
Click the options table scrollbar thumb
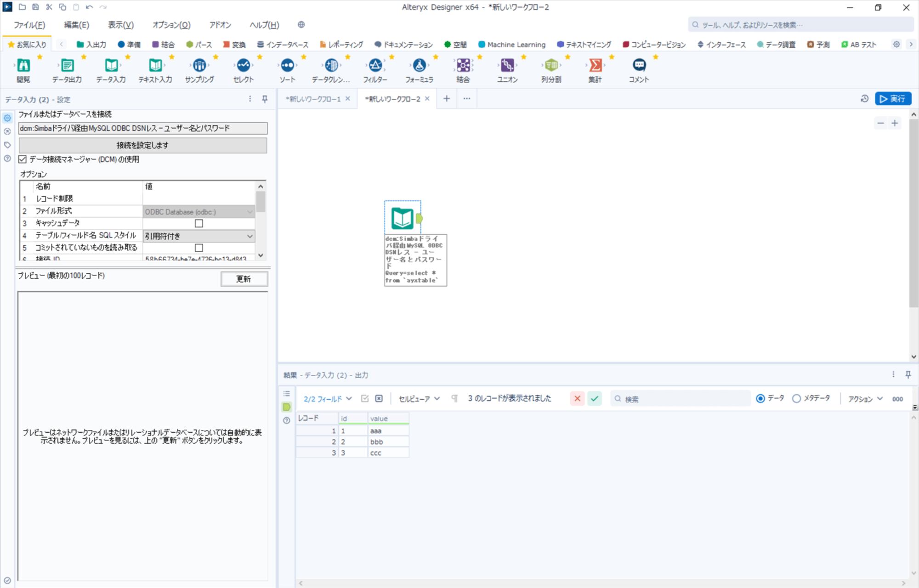[x=261, y=202]
